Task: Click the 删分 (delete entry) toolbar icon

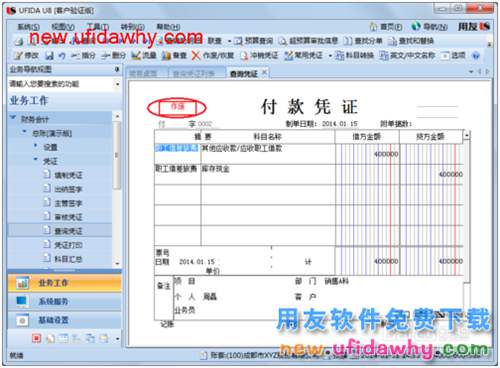Action: (106, 56)
